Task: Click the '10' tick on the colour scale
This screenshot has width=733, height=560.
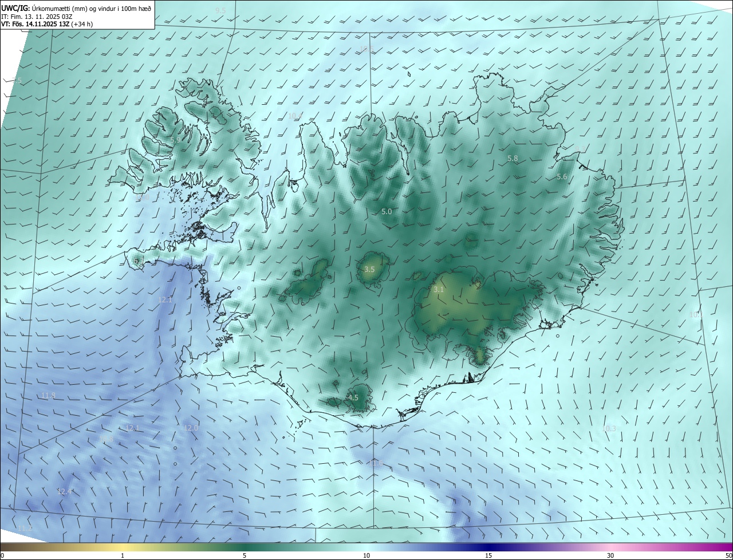Action: (x=366, y=555)
